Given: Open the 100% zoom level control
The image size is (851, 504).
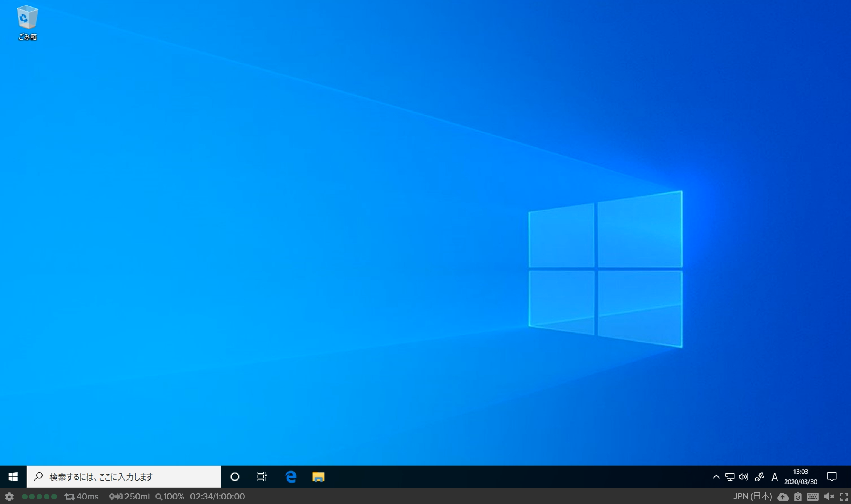Looking at the screenshot, I should pyautogui.click(x=170, y=497).
